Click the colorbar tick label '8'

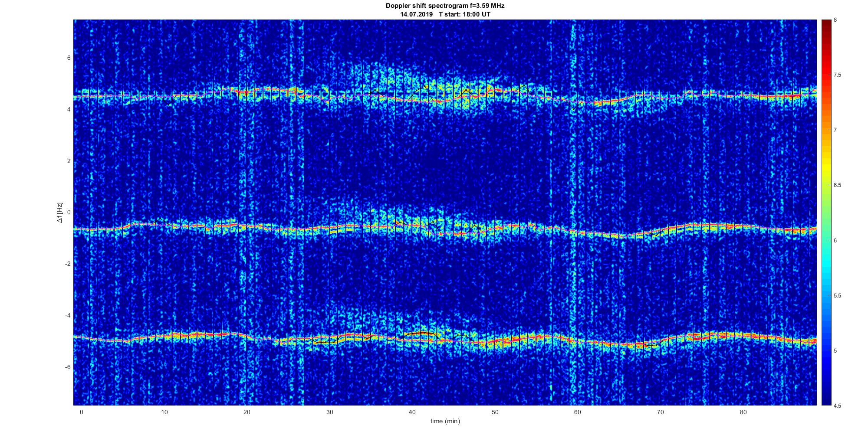[835, 20]
